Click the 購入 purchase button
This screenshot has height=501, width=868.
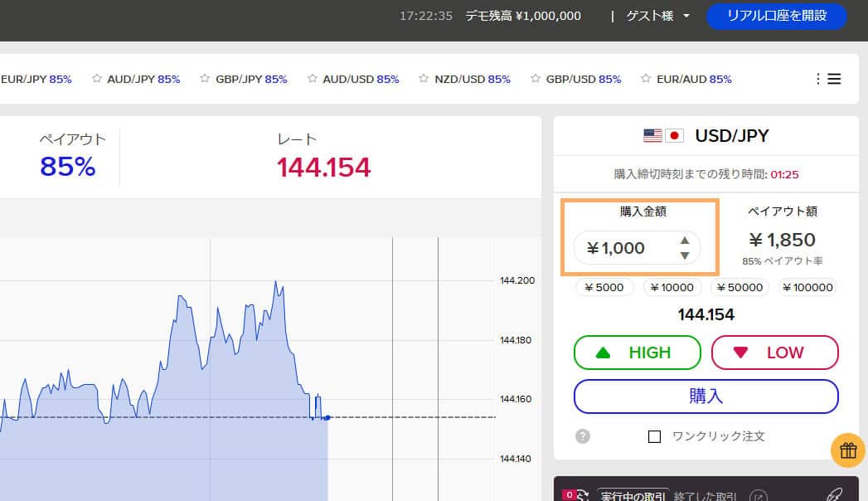706,396
